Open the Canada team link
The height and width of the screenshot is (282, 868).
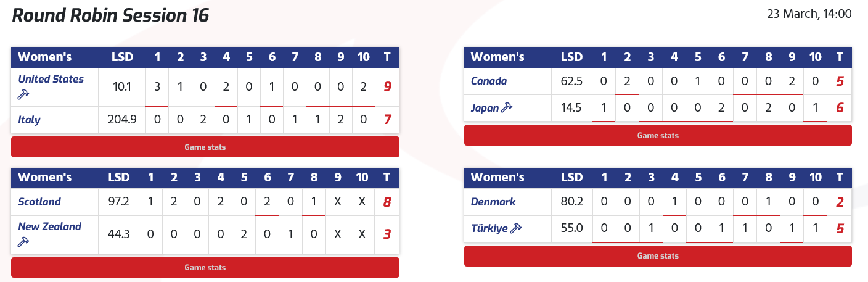tap(489, 81)
